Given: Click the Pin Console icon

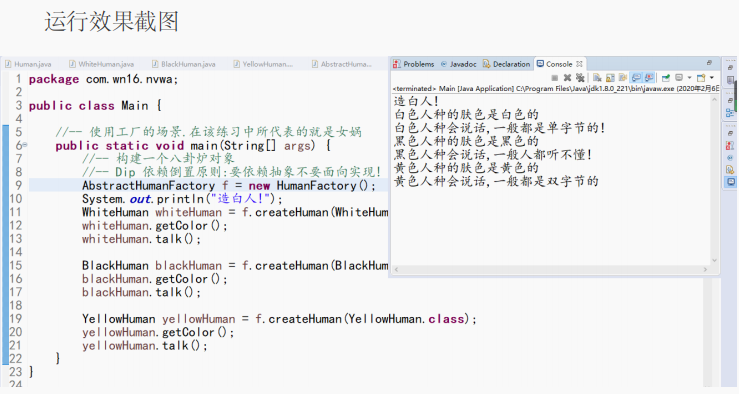Looking at the screenshot, I should point(666,78).
